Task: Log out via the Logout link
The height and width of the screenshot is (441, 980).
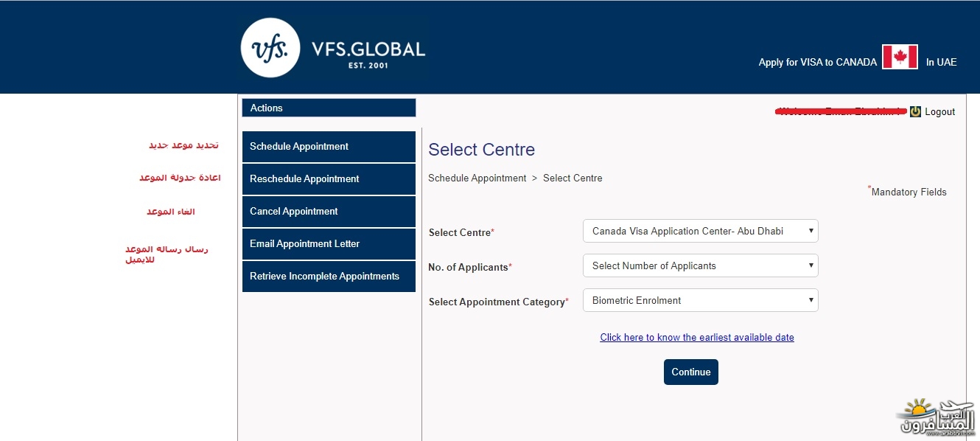Action: tap(939, 112)
